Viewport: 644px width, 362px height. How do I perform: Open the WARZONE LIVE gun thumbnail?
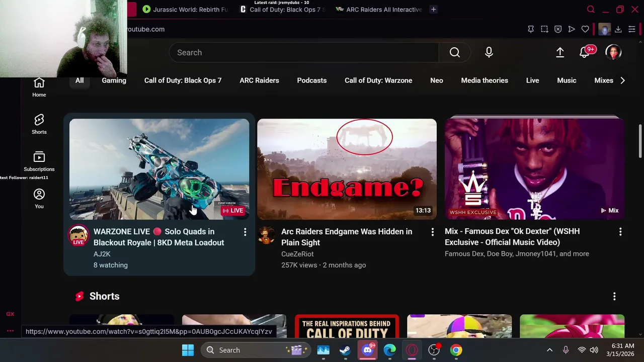[159, 169]
